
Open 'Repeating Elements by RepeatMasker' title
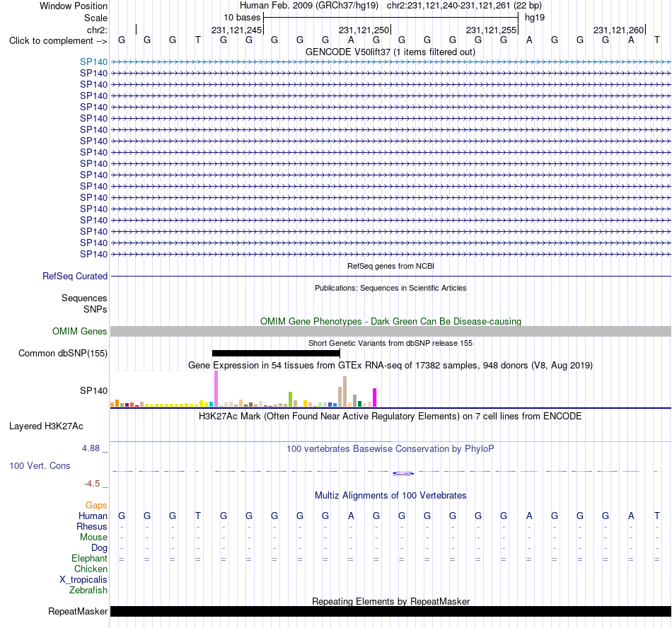point(390,601)
